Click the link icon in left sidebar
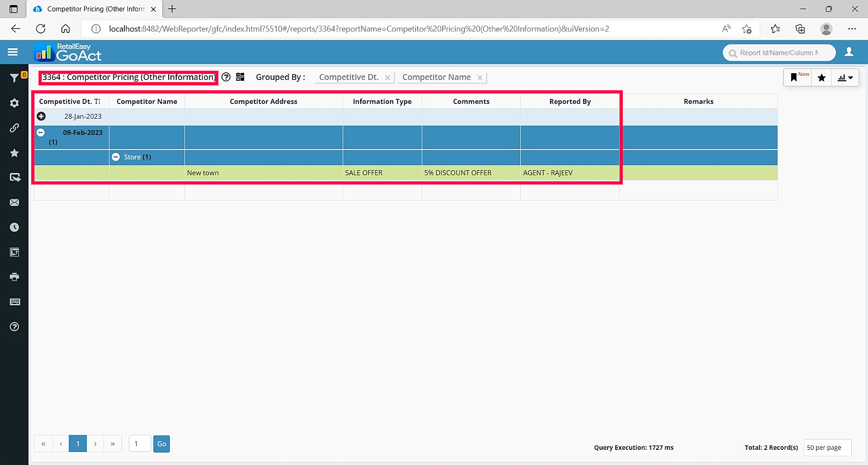This screenshot has width=868, height=465. [14, 128]
